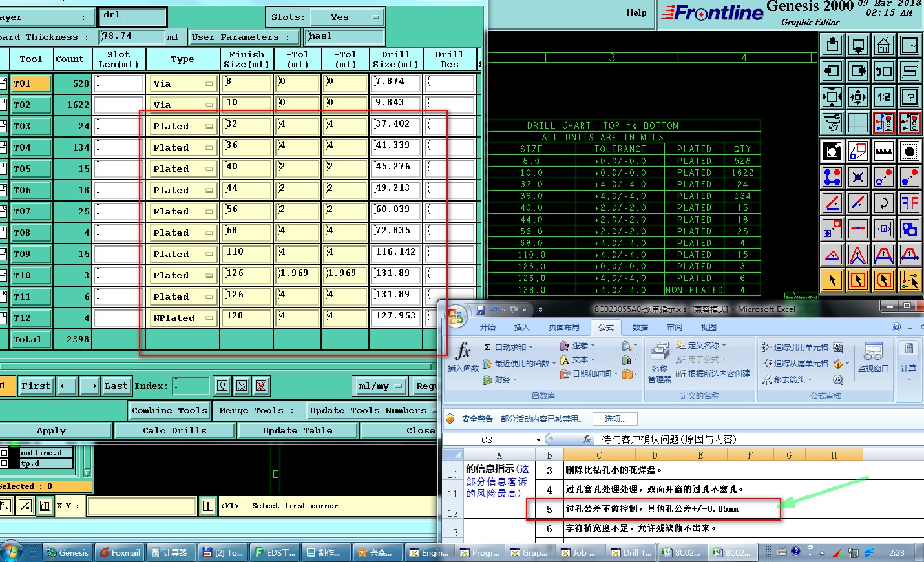Click the question mark help icon in Genesis

[910, 97]
